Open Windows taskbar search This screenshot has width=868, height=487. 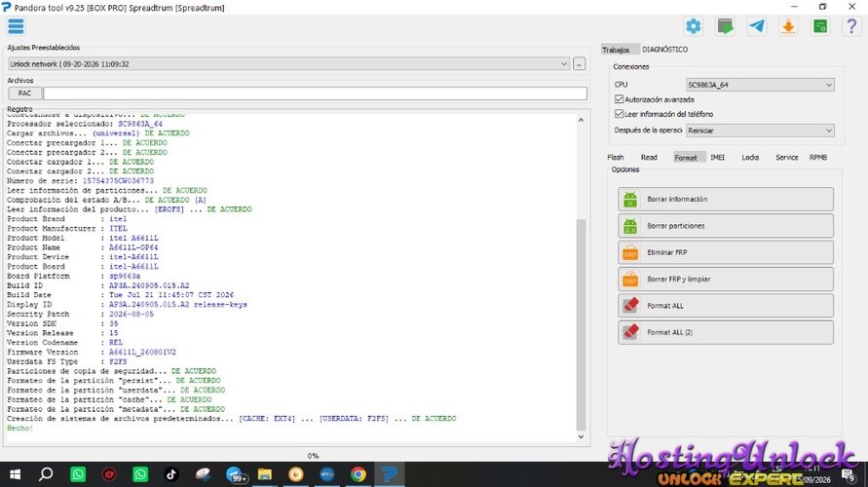[47, 474]
